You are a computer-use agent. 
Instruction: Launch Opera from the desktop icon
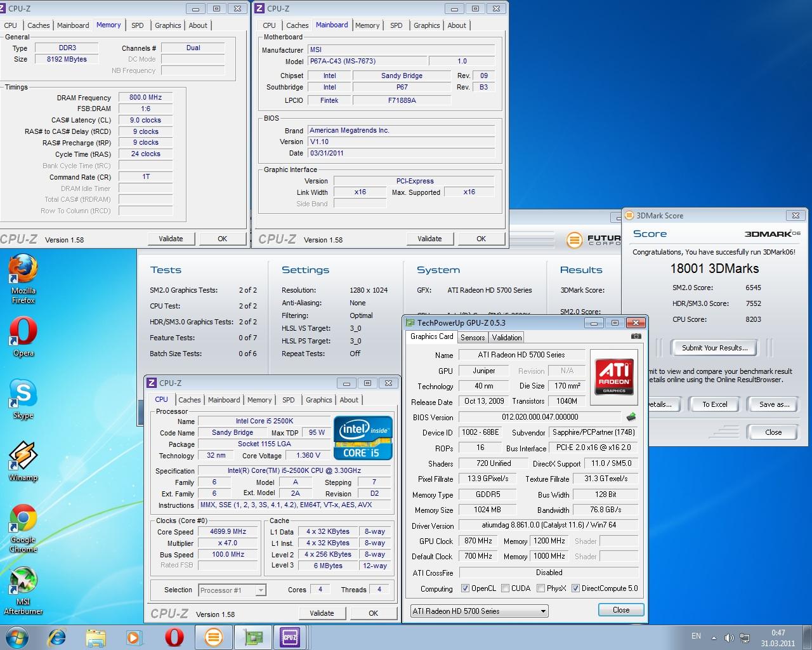(x=23, y=336)
